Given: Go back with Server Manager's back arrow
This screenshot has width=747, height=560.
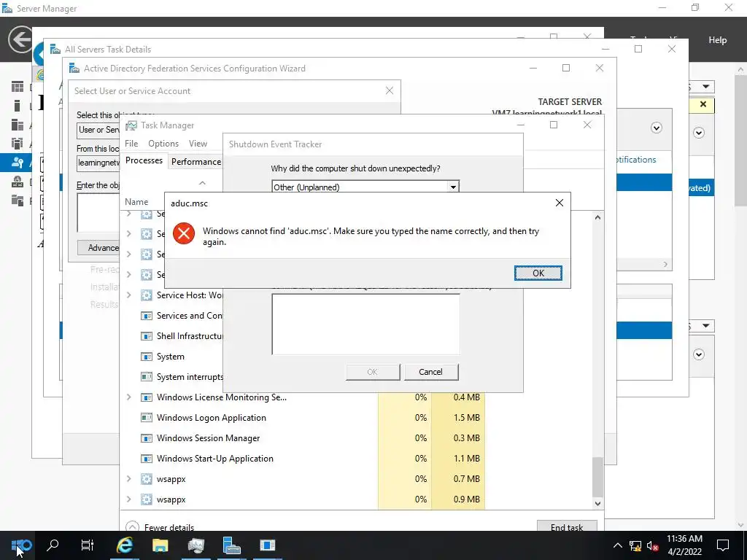Looking at the screenshot, I should [20, 39].
